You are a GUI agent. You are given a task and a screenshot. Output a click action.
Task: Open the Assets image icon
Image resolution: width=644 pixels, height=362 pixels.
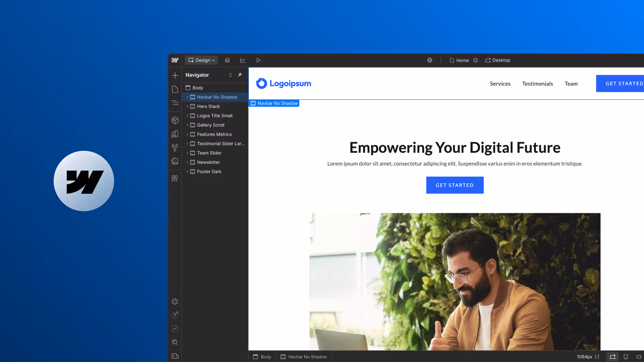point(175,161)
